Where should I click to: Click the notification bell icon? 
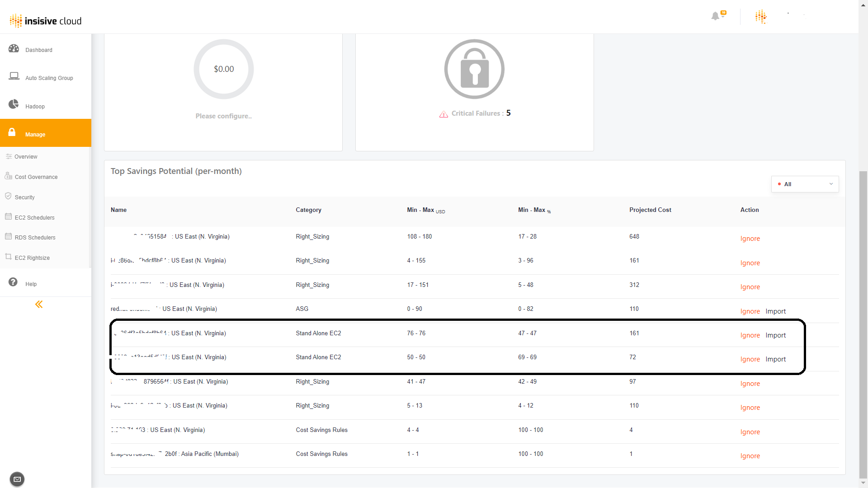coord(715,16)
